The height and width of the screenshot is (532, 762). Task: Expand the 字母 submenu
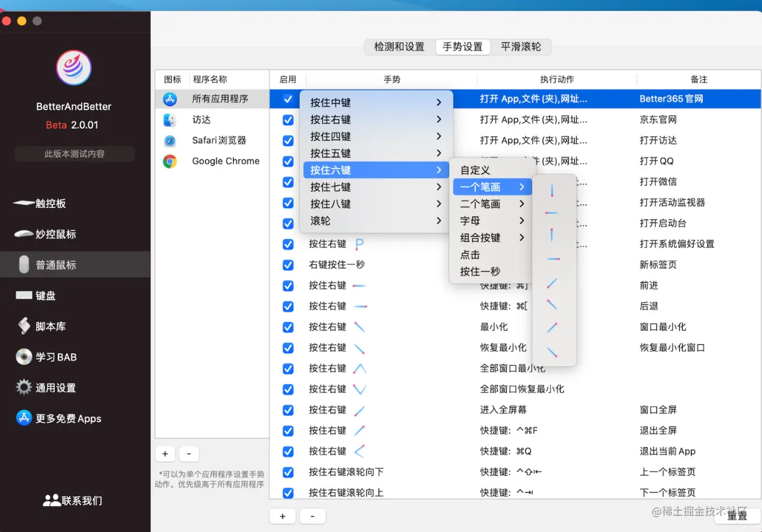pos(492,221)
